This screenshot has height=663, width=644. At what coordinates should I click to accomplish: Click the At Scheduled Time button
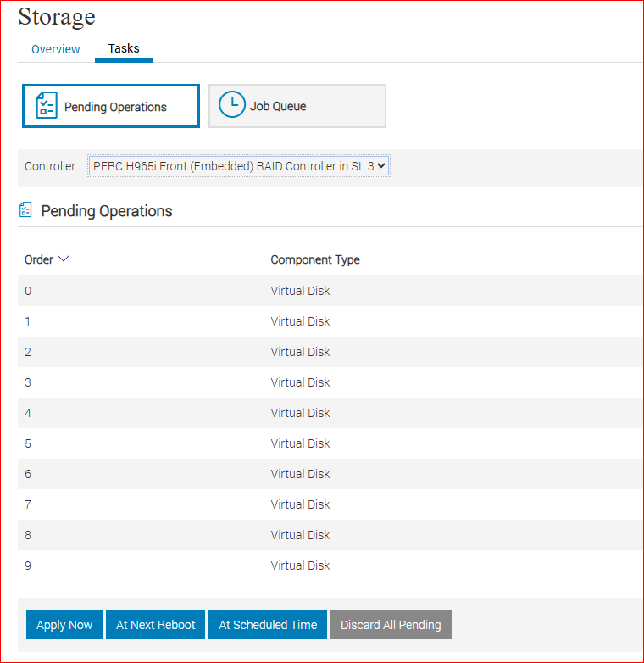[x=268, y=625]
